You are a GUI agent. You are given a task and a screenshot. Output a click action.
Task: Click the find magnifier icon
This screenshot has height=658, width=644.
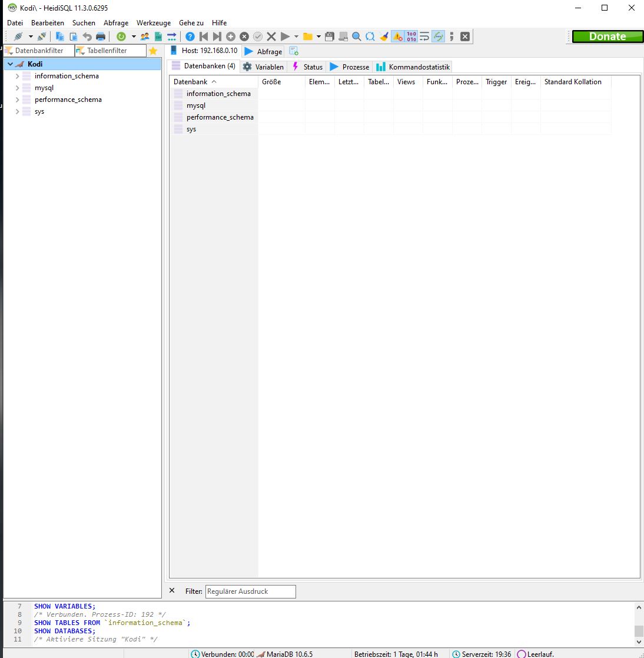[356, 37]
